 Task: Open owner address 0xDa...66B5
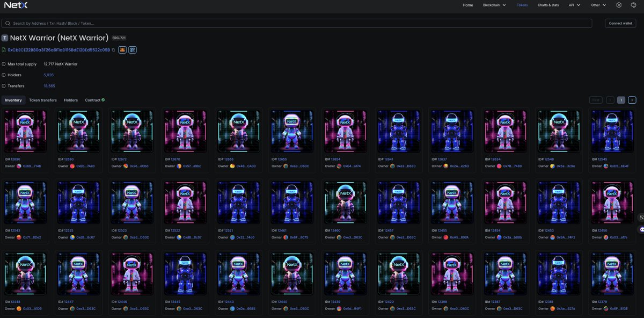tap(246, 309)
